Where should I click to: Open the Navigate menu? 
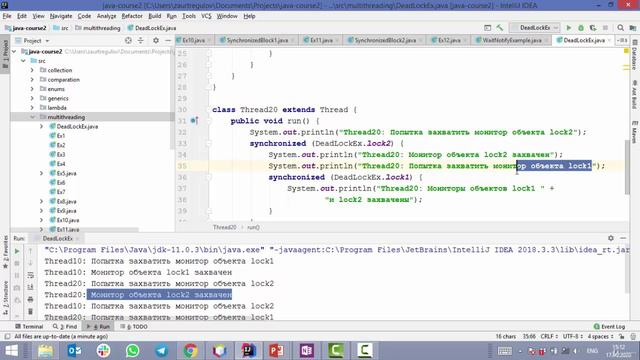tap(61, 16)
